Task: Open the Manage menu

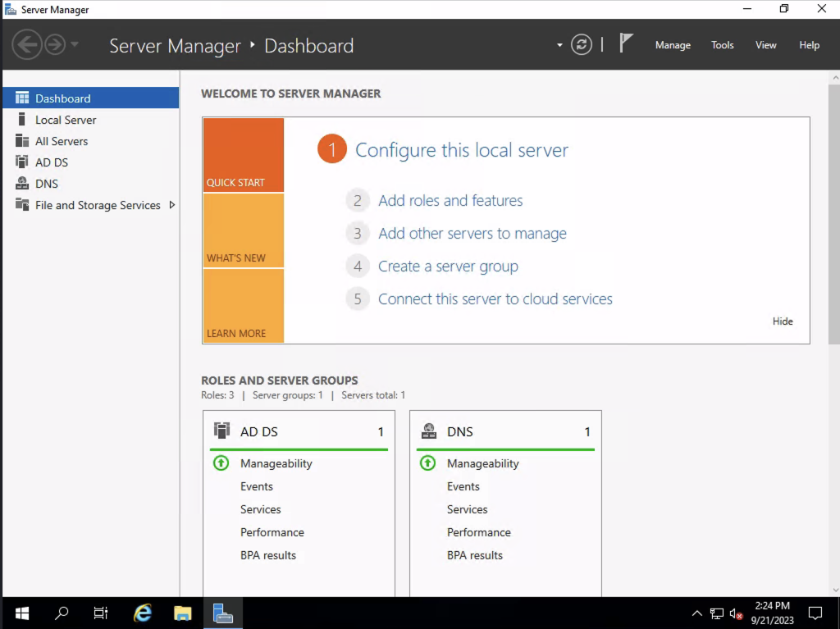Action: (673, 45)
